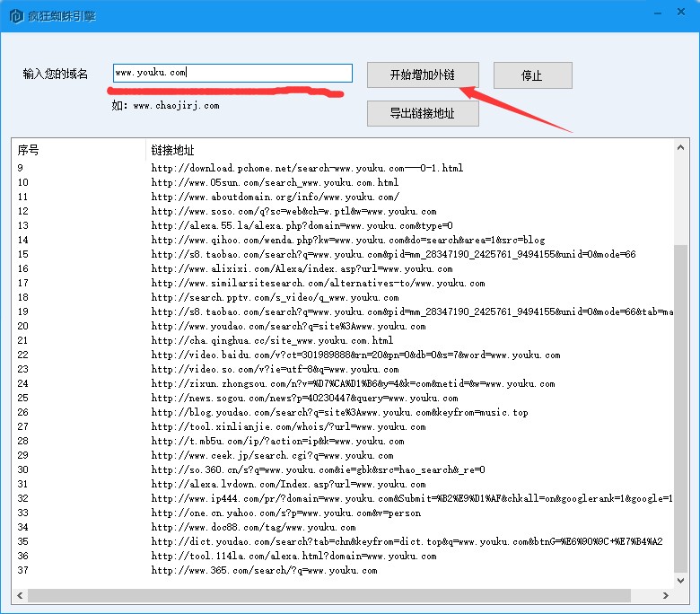This screenshot has width=700, height=614.
Task: Select row 23 video.so.com link
Action: tap(275, 369)
